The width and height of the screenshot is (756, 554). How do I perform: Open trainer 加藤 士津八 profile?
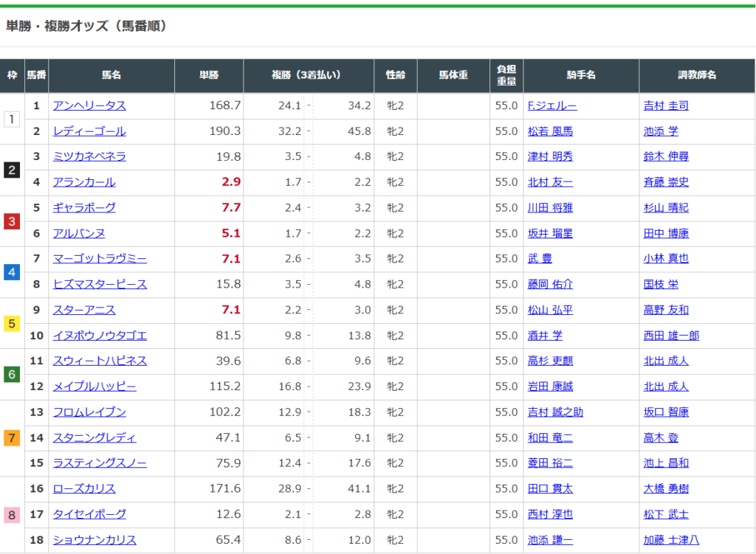pyautogui.click(x=671, y=540)
